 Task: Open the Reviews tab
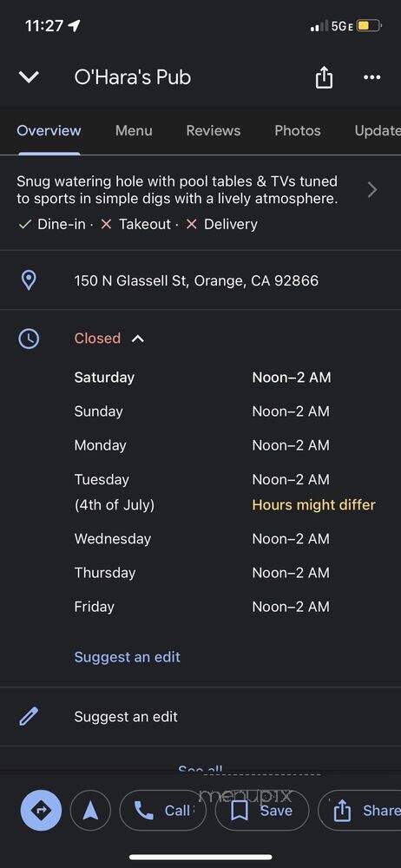[x=214, y=131]
